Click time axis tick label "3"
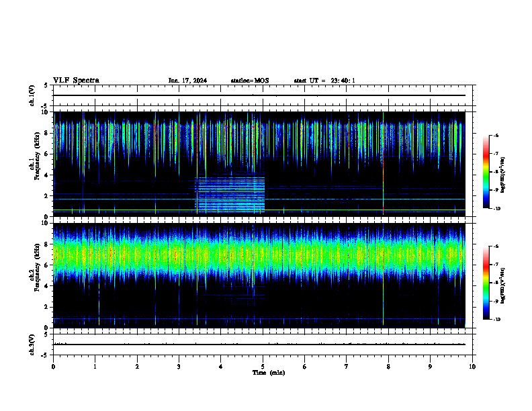The width and height of the screenshot is (532, 411). click(x=179, y=367)
